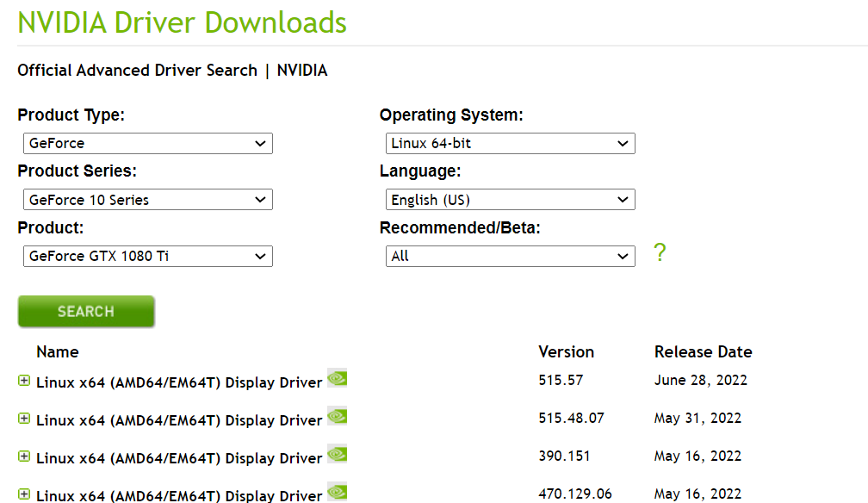The height and width of the screenshot is (503, 868).
Task: Open the Display Driver link for version 515.48.07
Action: pyautogui.click(x=179, y=420)
